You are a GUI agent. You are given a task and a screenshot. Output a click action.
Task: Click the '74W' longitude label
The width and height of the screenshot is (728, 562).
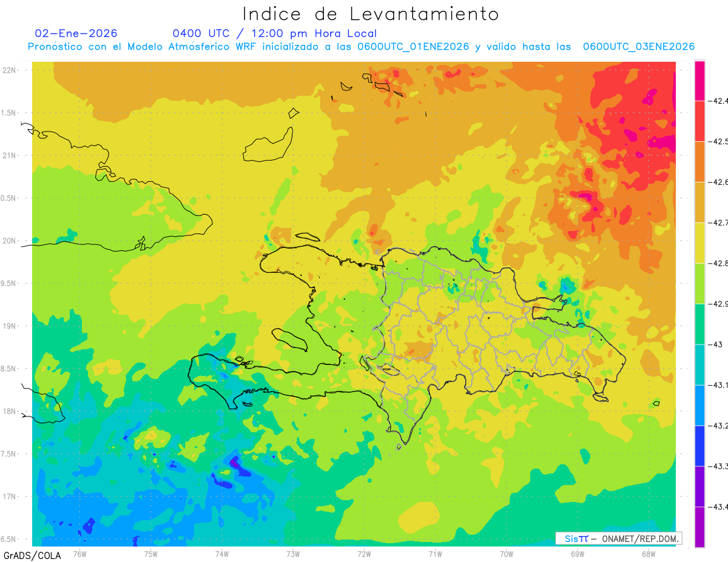222,554
